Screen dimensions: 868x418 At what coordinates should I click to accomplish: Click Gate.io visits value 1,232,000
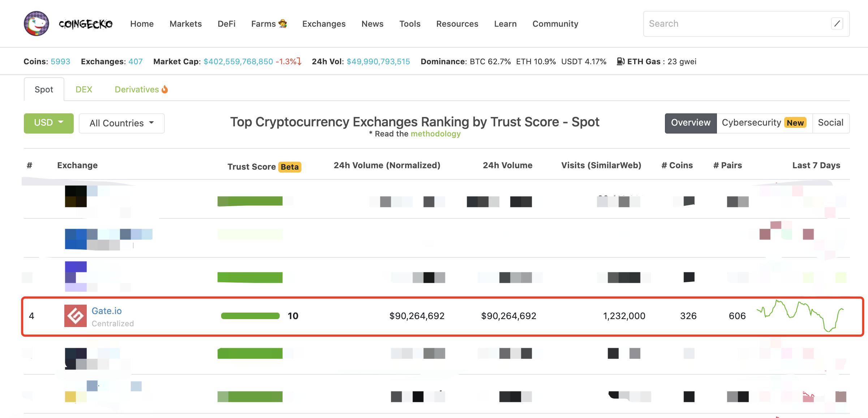point(624,316)
